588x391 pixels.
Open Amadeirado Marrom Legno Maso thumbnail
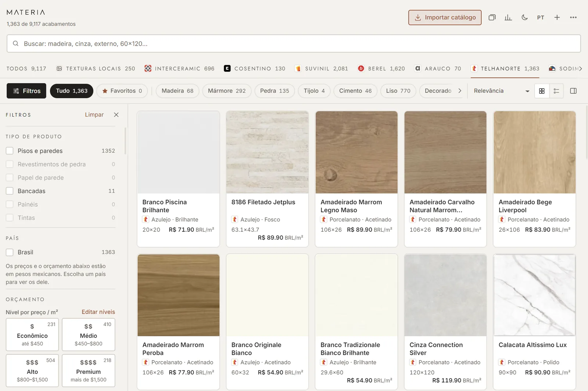tap(356, 152)
